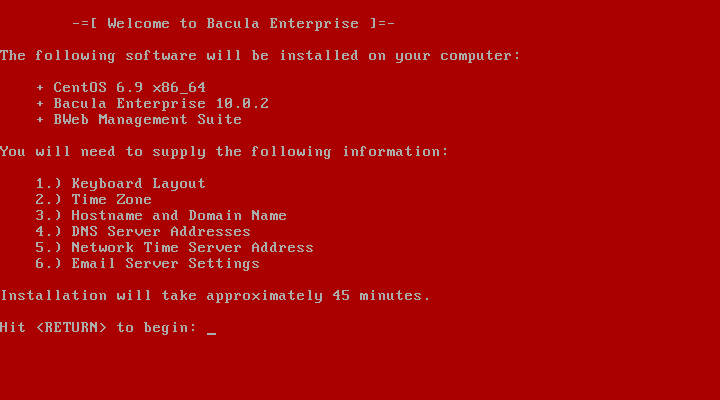Click the number 6.) list marker
Image resolution: width=720 pixels, height=400 pixels.
point(48,264)
